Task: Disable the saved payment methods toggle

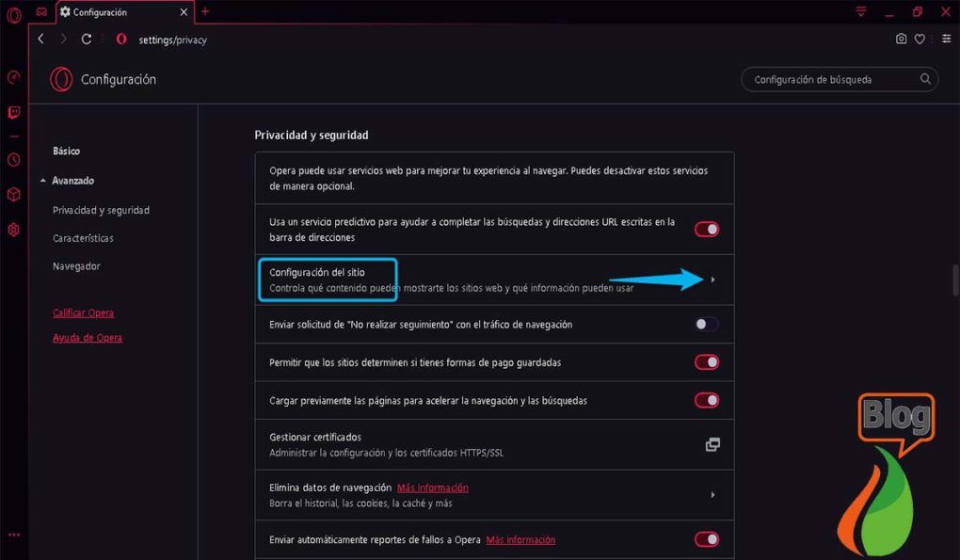Action: pyautogui.click(x=706, y=361)
